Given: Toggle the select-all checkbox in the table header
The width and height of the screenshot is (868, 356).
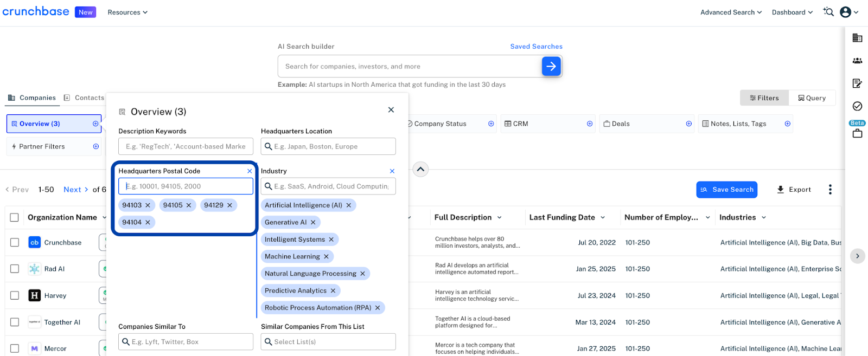Looking at the screenshot, I should 15,217.
